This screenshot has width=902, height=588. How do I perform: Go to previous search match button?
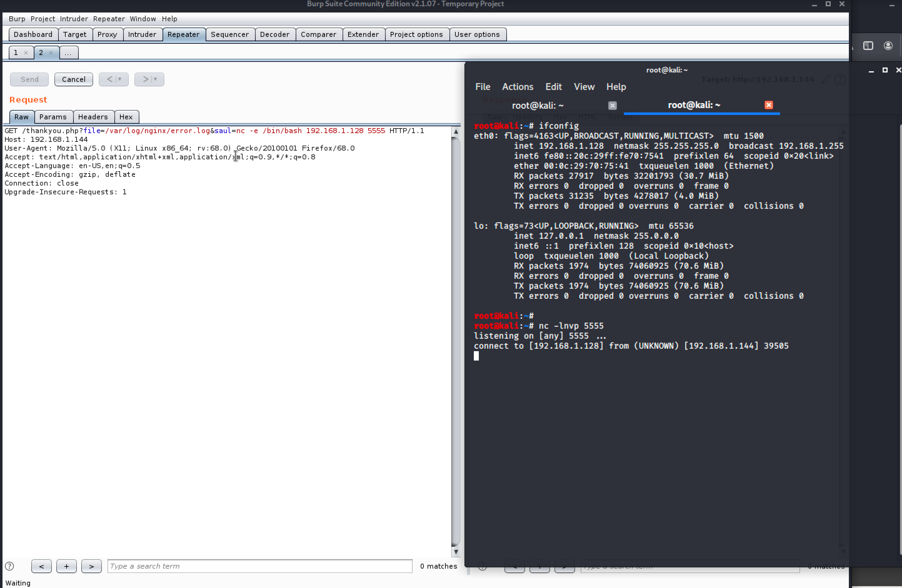tap(41, 566)
